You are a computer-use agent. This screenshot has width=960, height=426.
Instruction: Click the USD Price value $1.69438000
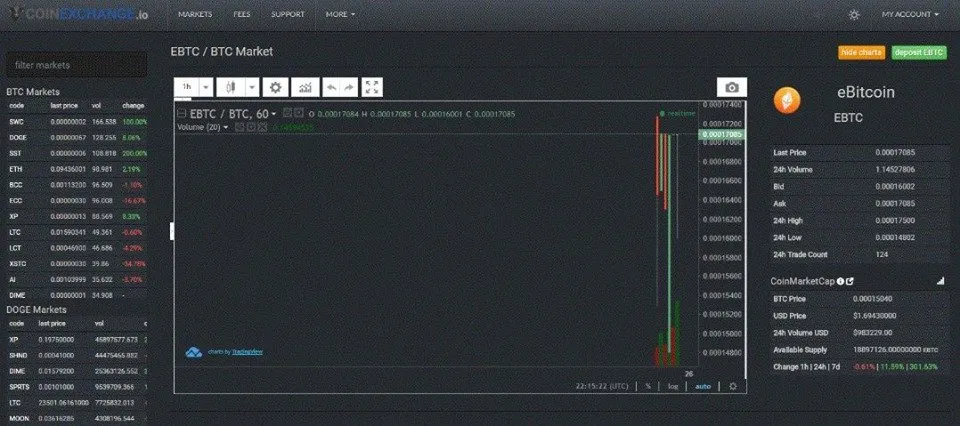(x=875, y=316)
